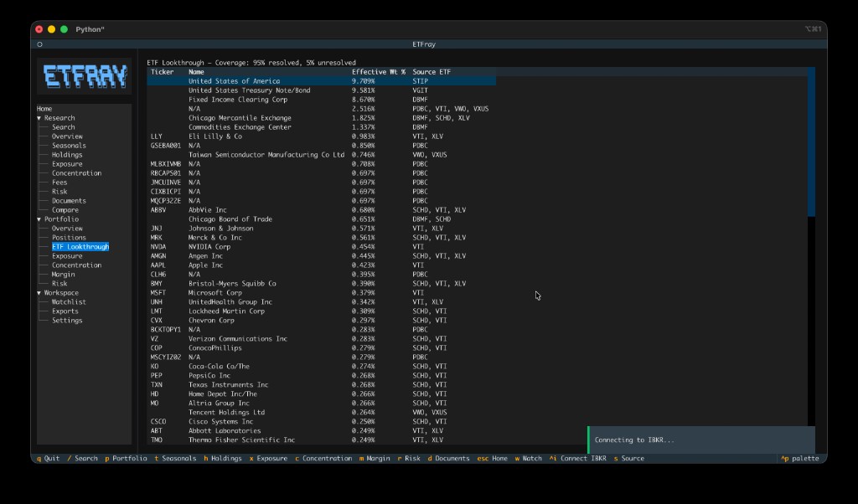Viewport: 858px width, 504px height.
Task: Open Documents in the sidebar
Action: (69, 201)
